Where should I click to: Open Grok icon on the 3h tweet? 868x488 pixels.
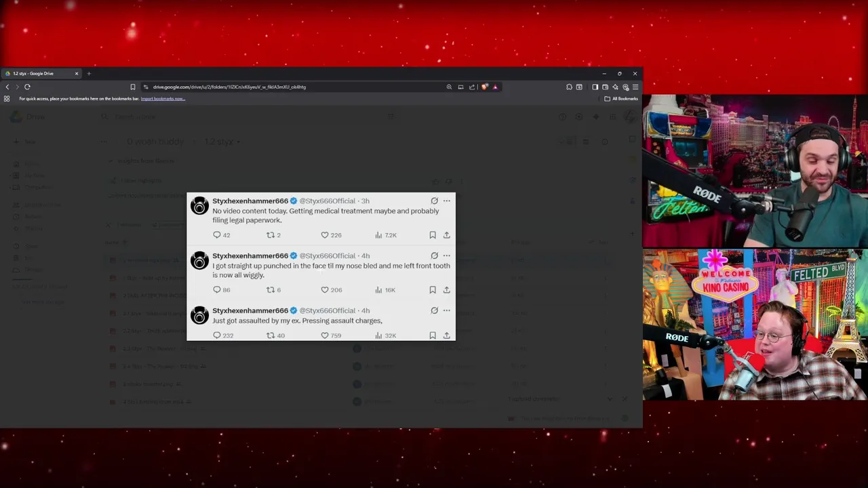click(x=435, y=201)
